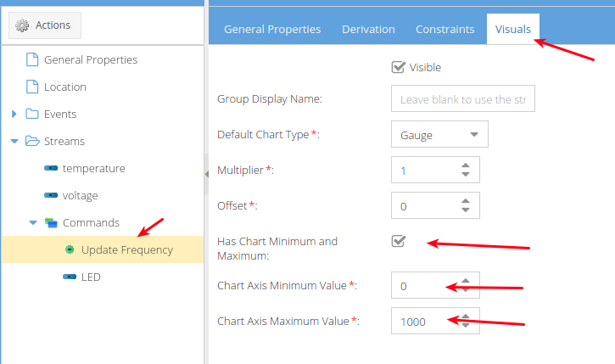This screenshot has width=615, height=364.
Task: Toggle Has Chart Minimum and Maximum checkbox
Action: (x=398, y=242)
